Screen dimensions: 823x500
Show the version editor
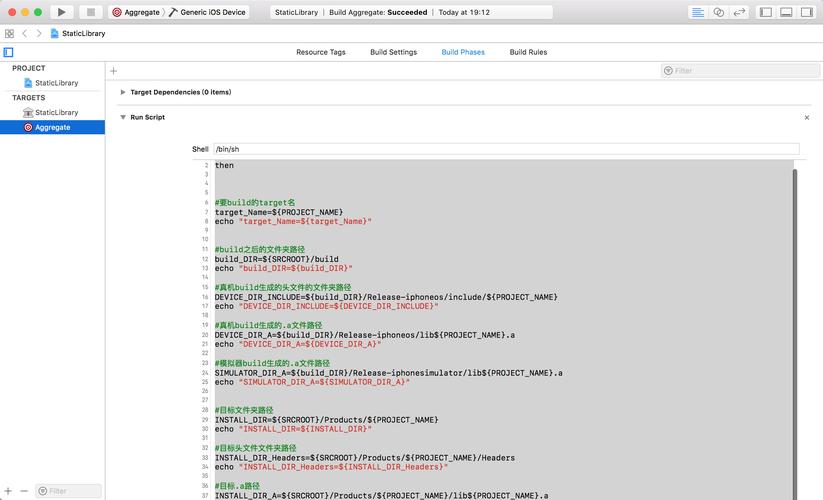coord(739,12)
